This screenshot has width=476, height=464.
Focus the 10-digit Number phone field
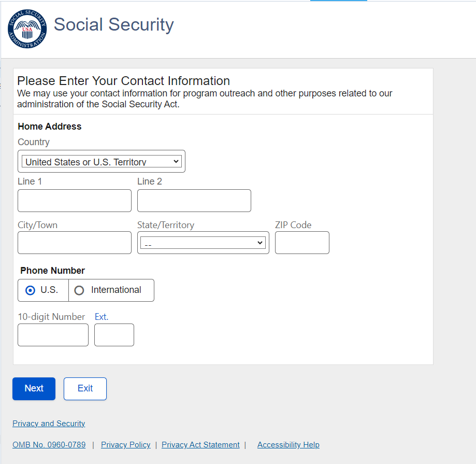53,335
